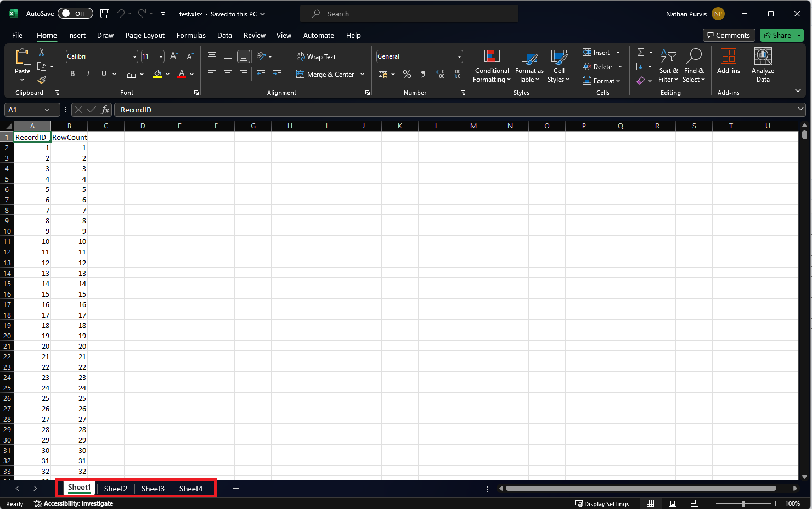This screenshot has height=510, width=812.
Task: Click the Increase Decimal icon
Action: [440, 73]
